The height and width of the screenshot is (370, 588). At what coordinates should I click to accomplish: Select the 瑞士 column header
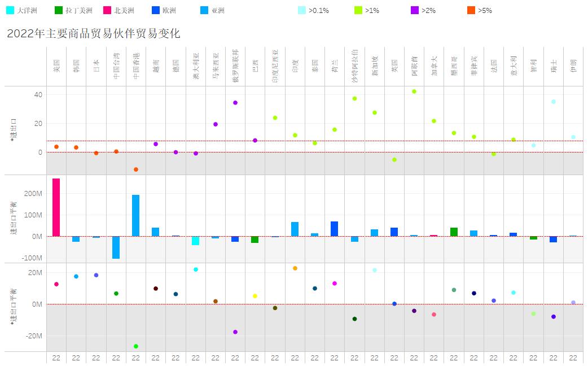coord(554,66)
